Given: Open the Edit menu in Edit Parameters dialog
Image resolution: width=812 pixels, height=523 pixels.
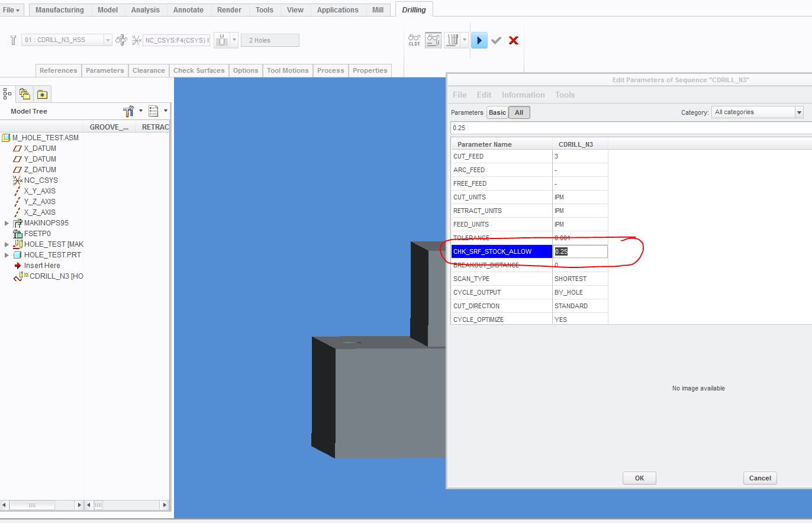Looking at the screenshot, I should click(x=484, y=95).
